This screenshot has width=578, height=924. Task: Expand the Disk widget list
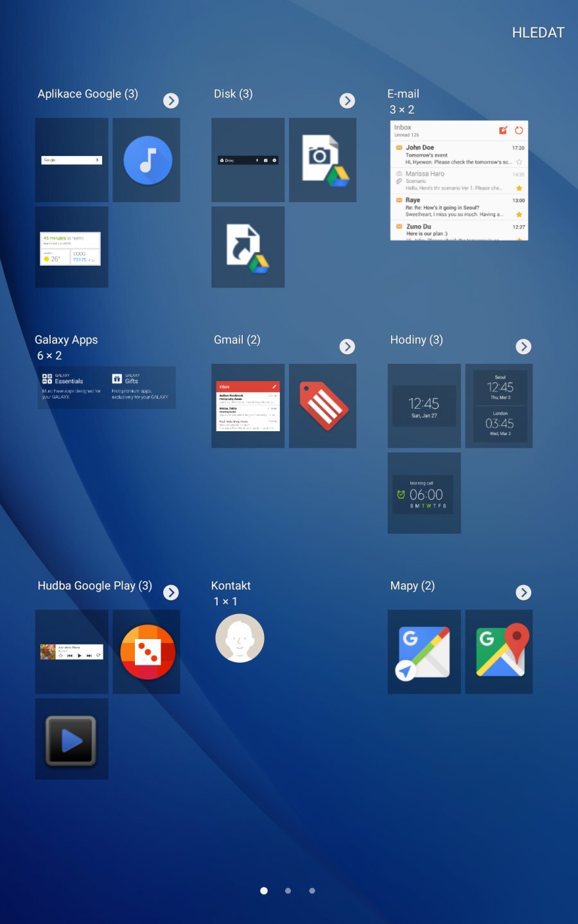point(347,101)
